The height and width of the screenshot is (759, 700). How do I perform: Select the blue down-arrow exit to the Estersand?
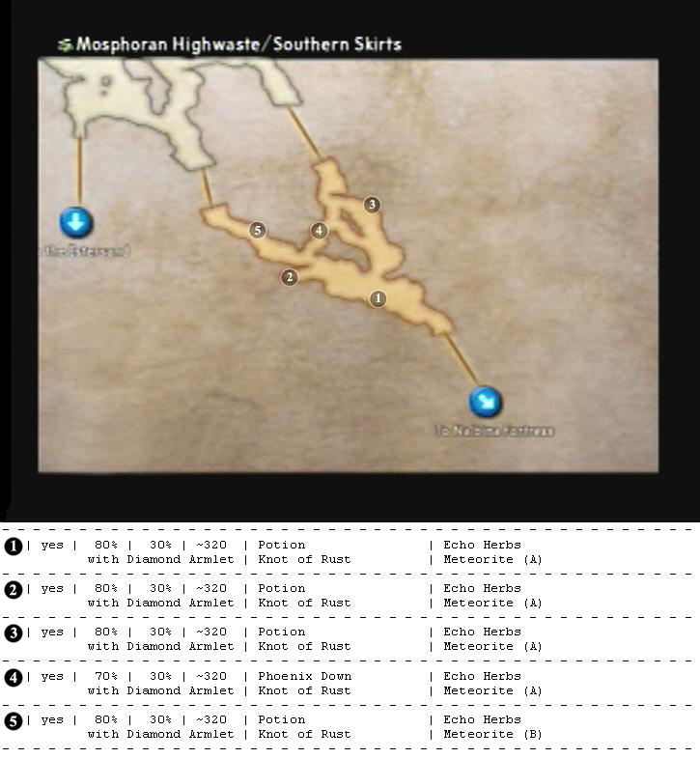[76, 223]
